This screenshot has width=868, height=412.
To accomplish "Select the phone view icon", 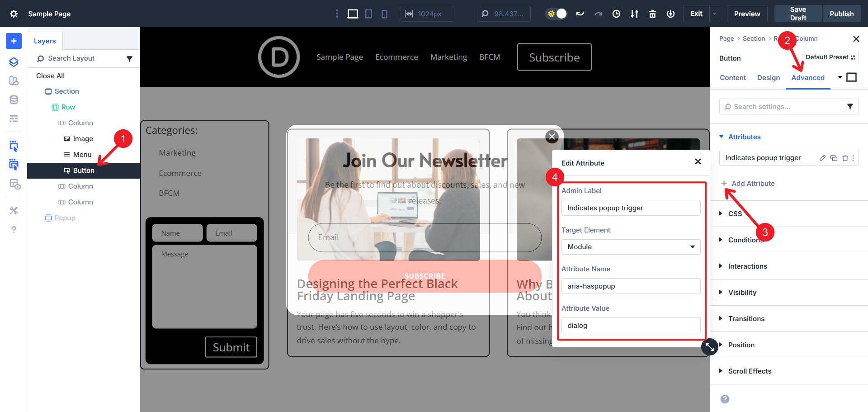I will pyautogui.click(x=384, y=14).
